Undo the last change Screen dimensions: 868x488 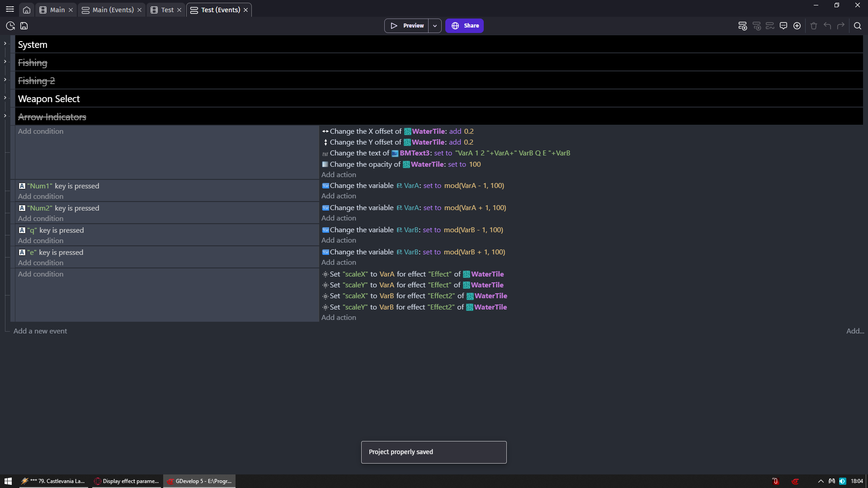[827, 26]
